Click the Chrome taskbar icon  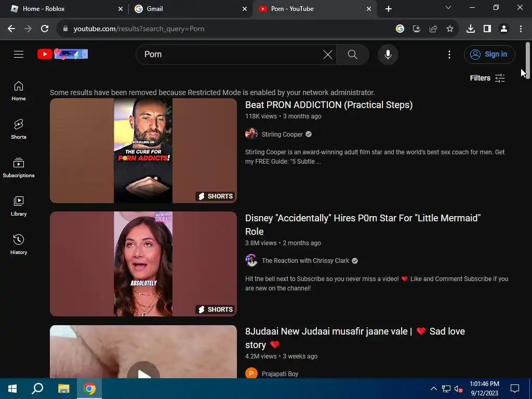pos(89,389)
